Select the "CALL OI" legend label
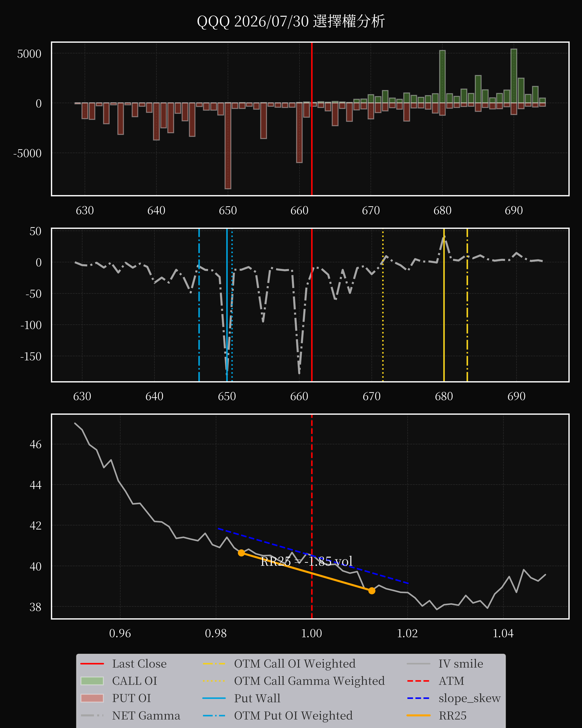This screenshot has height=728, width=582. click(x=135, y=681)
